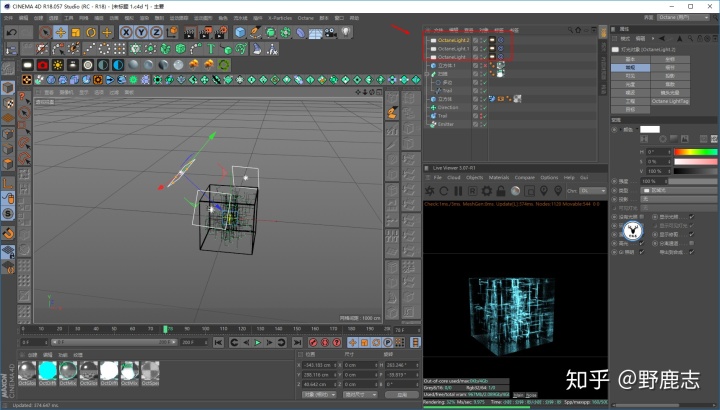Expand the 颜色 color disclosure triangle
This screenshot has height=410, width=720.
621,129
